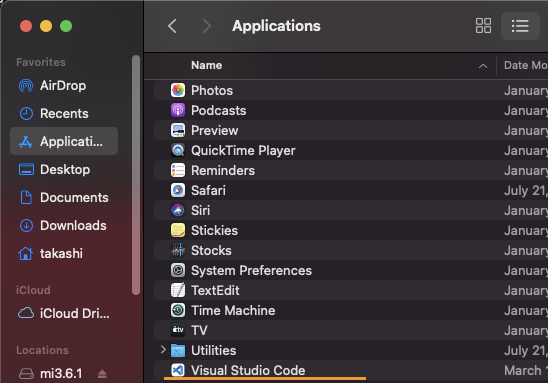Image resolution: width=548 pixels, height=383 pixels.
Task: Select the Safari row name
Action: [x=208, y=190]
